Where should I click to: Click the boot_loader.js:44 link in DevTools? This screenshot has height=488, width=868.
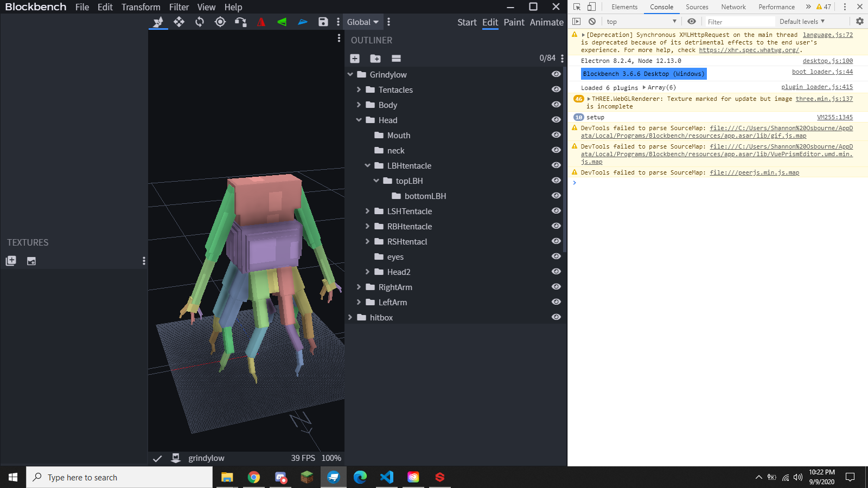pyautogui.click(x=822, y=71)
